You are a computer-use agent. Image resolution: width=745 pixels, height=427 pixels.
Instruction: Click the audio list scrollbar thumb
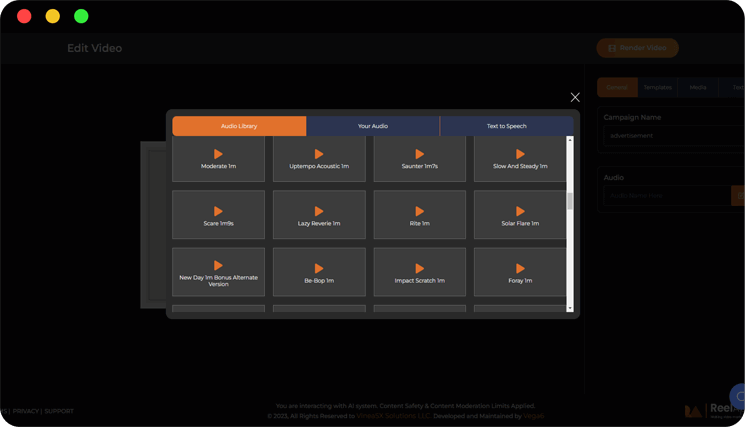pos(570,201)
